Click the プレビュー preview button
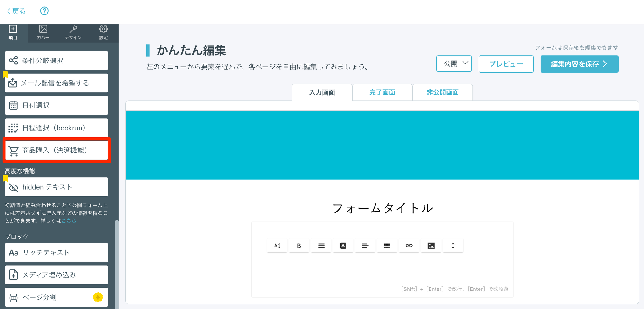The image size is (644, 309). click(506, 64)
